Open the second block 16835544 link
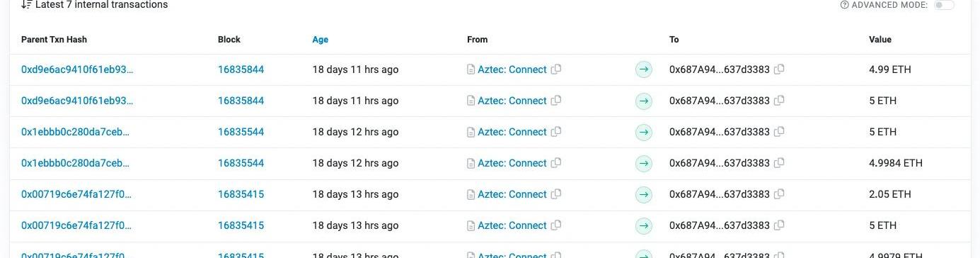 (x=241, y=163)
